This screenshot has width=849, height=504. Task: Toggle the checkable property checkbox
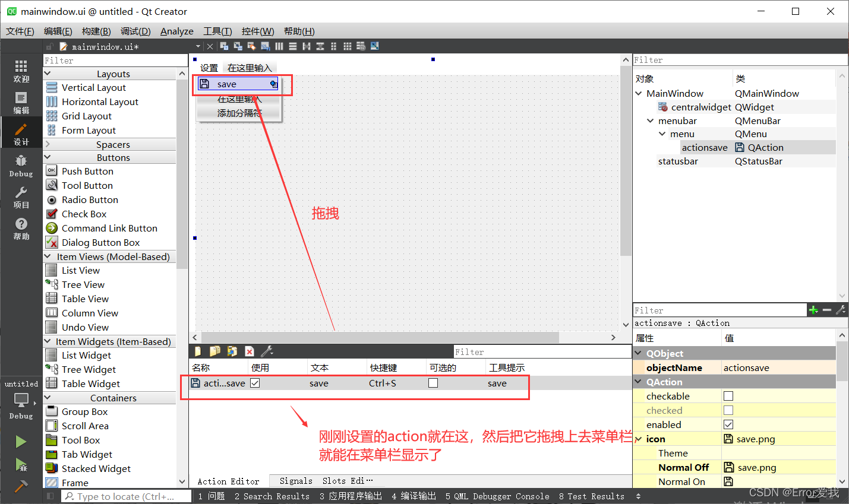point(728,396)
